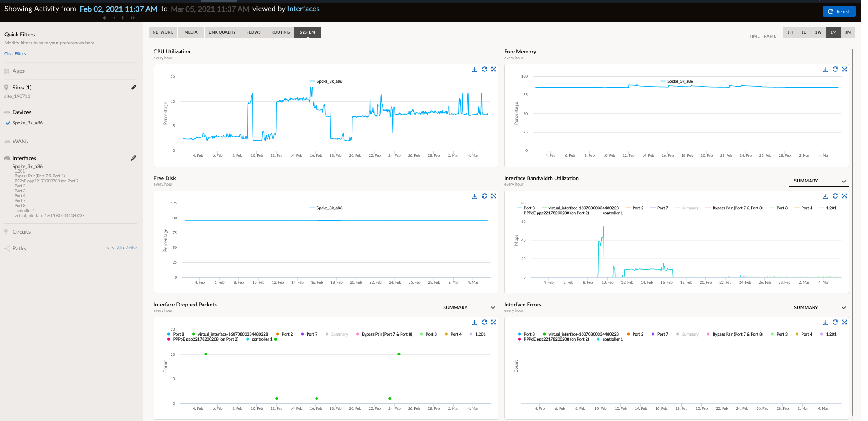Click the Refresh button
The height and width of the screenshot is (421, 868).
(x=839, y=12)
